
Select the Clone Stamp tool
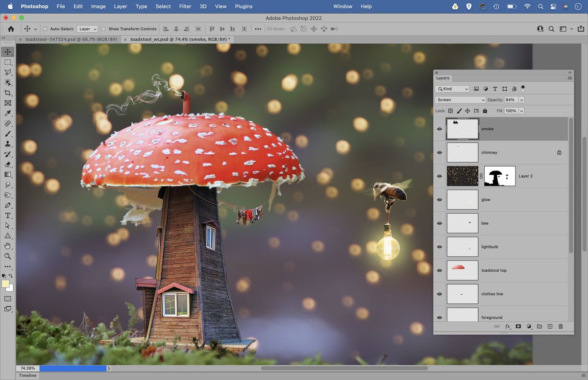pyautogui.click(x=8, y=144)
